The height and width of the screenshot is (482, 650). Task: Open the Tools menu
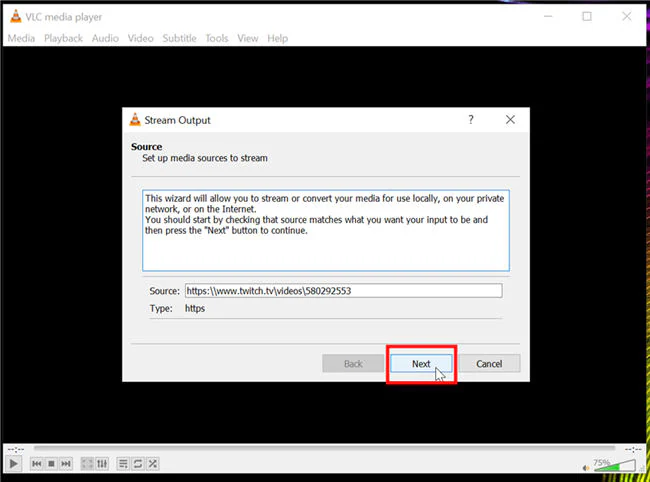217,38
